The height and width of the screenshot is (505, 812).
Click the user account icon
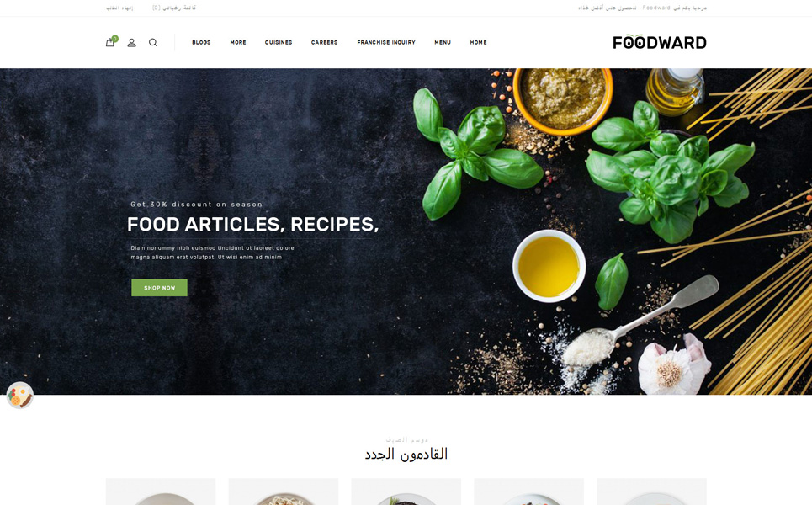pyautogui.click(x=131, y=42)
